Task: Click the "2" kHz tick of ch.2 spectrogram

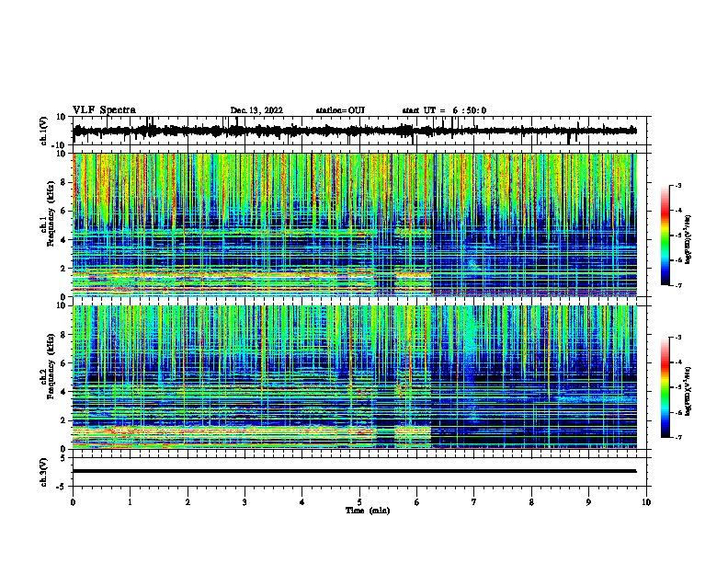Action: coord(63,420)
